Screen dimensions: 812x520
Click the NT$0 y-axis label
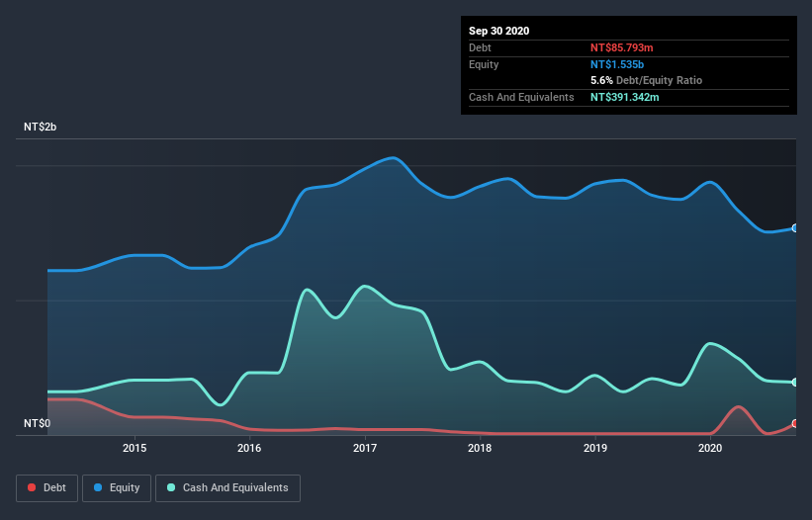(x=38, y=423)
